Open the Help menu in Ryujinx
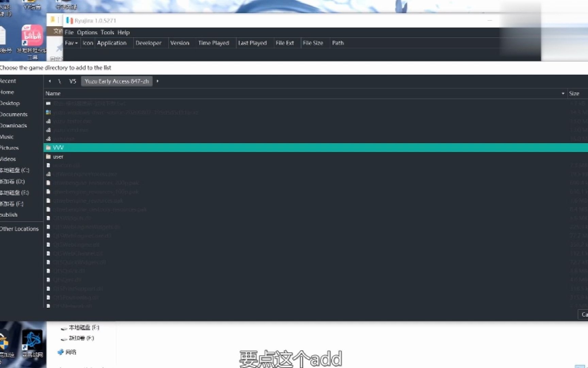 pyautogui.click(x=124, y=32)
